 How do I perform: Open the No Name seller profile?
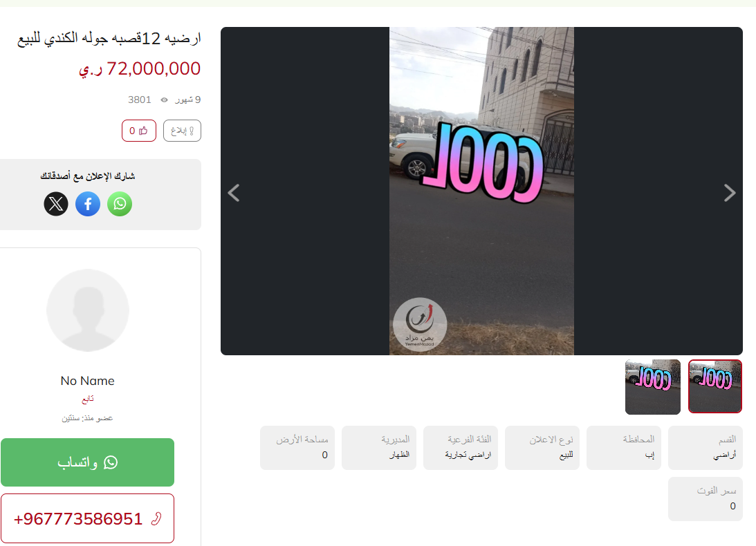[x=88, y=381]
